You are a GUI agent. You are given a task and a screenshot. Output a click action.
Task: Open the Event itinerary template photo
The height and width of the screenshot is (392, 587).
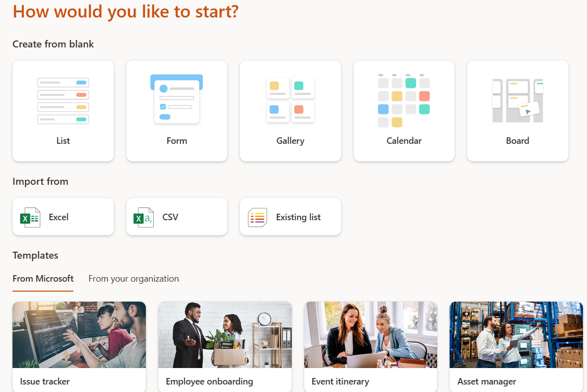tap(371, 335)
